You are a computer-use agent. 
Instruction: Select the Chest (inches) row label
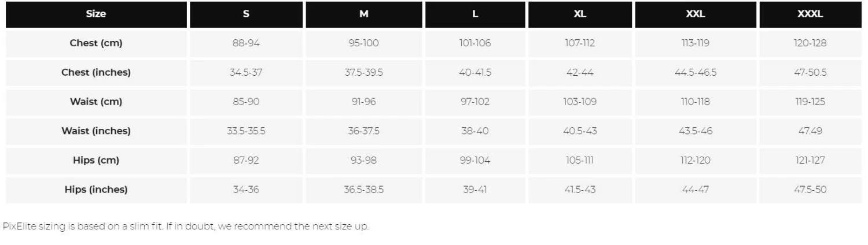[96, 73]
